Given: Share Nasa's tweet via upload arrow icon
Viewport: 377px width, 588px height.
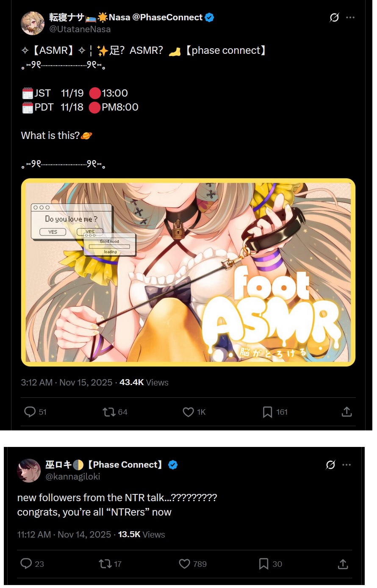Looking at the screenshot, I should point(347,412).
